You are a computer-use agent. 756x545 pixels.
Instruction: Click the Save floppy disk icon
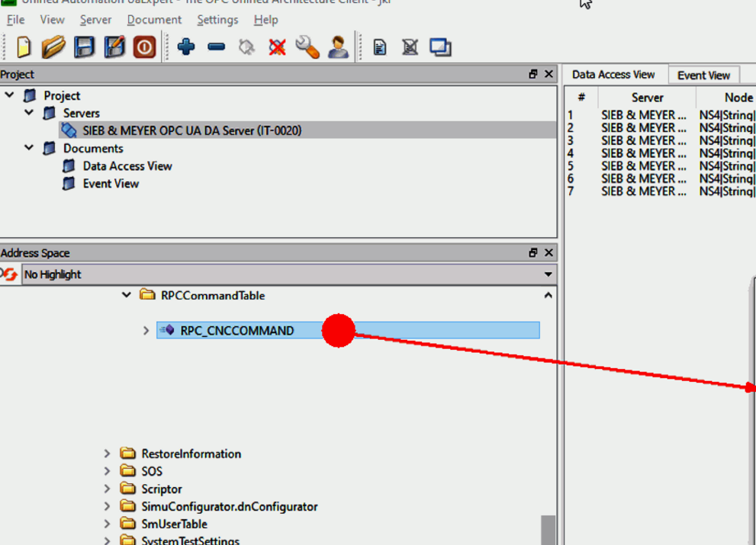point(84,47)
